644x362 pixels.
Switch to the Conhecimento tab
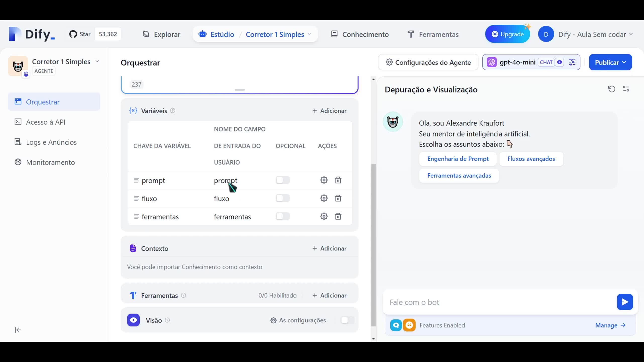(x=360, y=34)
